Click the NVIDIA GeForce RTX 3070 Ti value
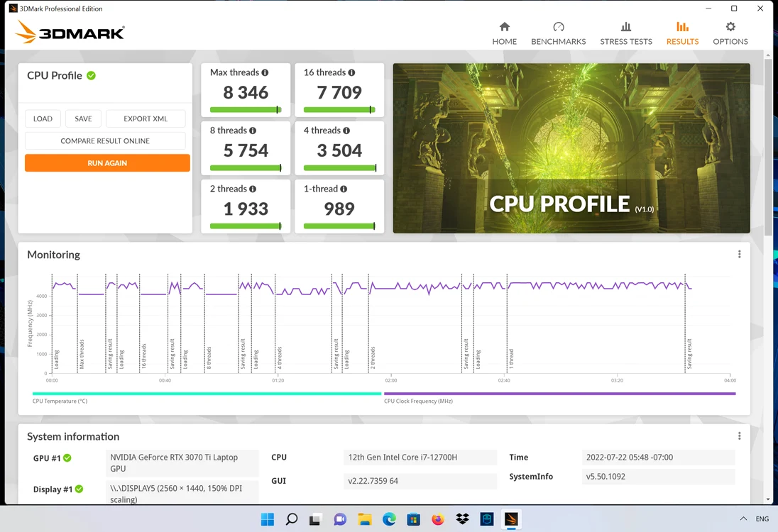The width and height of the screenshot is (778, 532). point(182,463)
